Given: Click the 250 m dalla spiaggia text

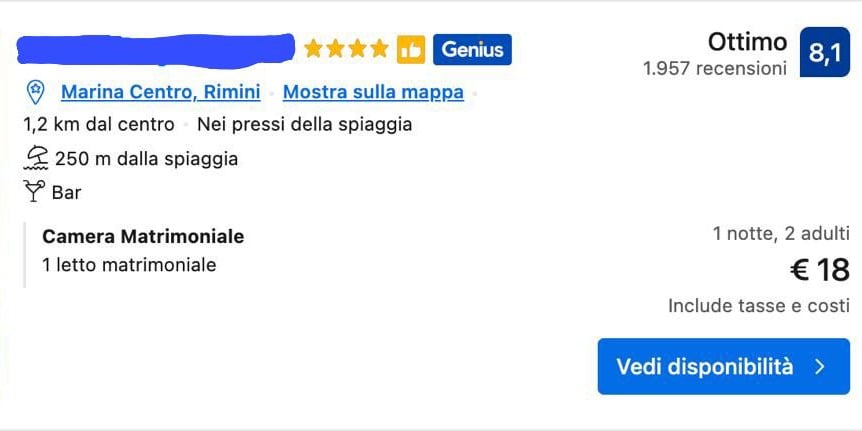Looking at the screenshot, I should [146, 158].
